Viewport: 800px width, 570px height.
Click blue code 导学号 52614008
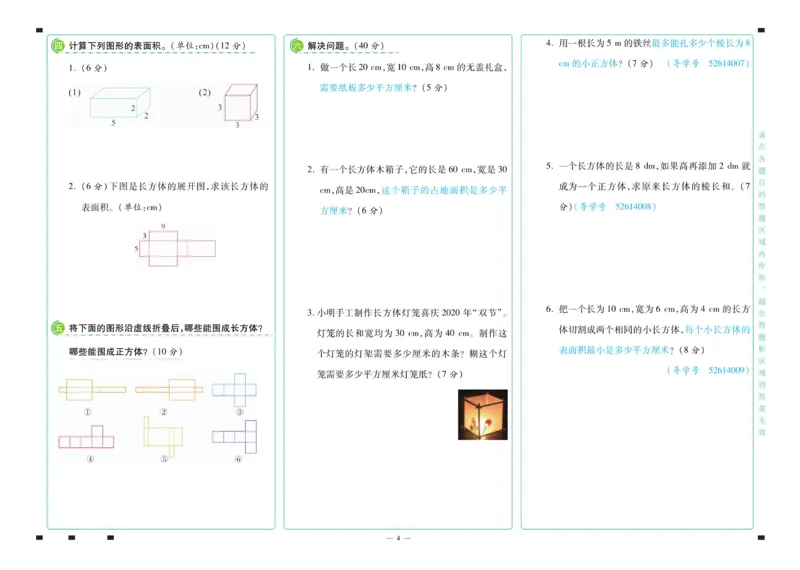(615, 207)
